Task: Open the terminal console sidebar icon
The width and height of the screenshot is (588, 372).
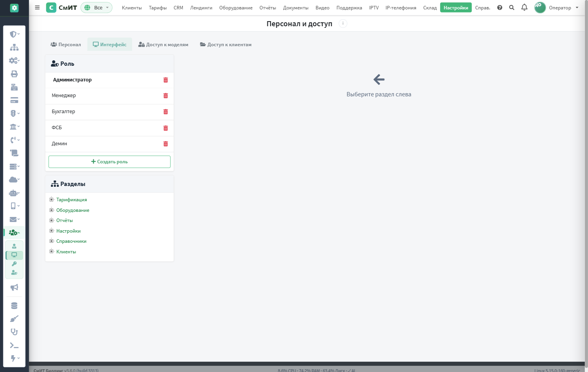Action: [x=14, y=345]
